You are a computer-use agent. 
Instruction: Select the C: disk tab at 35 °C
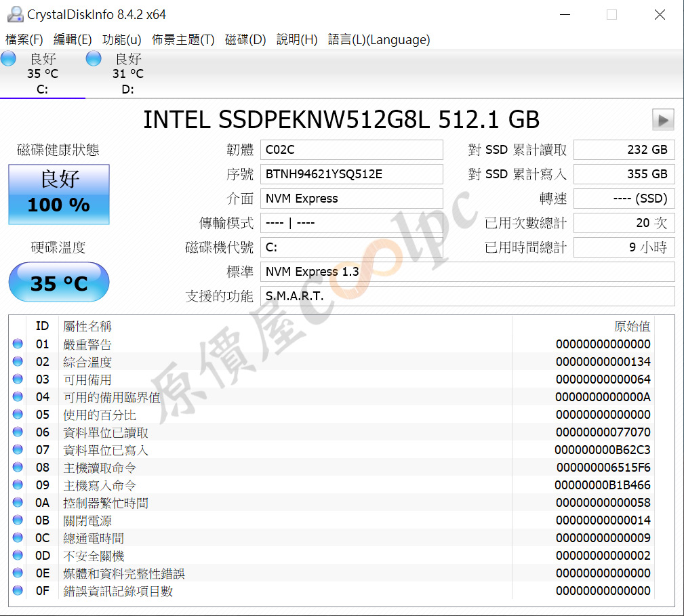tap(42, 74)
